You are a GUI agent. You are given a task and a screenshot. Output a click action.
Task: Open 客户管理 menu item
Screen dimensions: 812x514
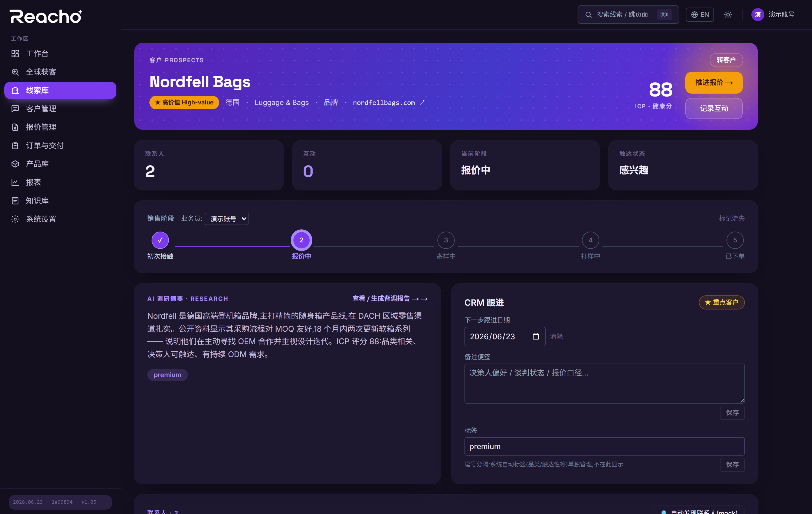pyautogui.click(x=60, y=108)
